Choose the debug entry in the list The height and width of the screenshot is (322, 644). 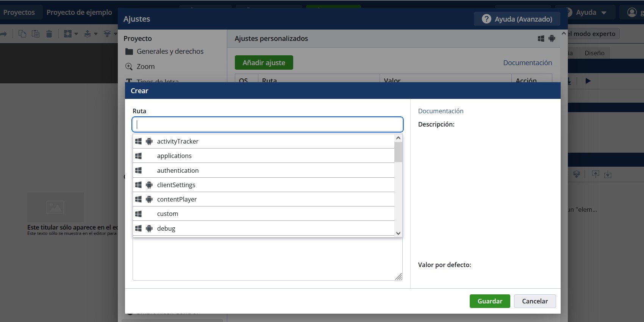pyautogui.click(x=166, y=228)
